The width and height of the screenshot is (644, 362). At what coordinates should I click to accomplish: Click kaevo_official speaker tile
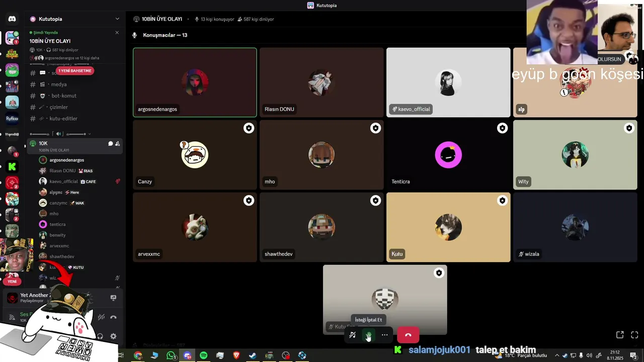click(448, 82)
